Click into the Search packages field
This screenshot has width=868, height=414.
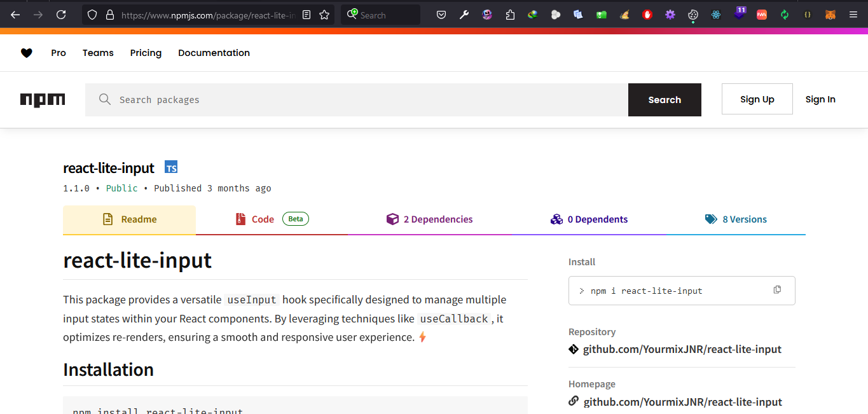pos(357,100)
